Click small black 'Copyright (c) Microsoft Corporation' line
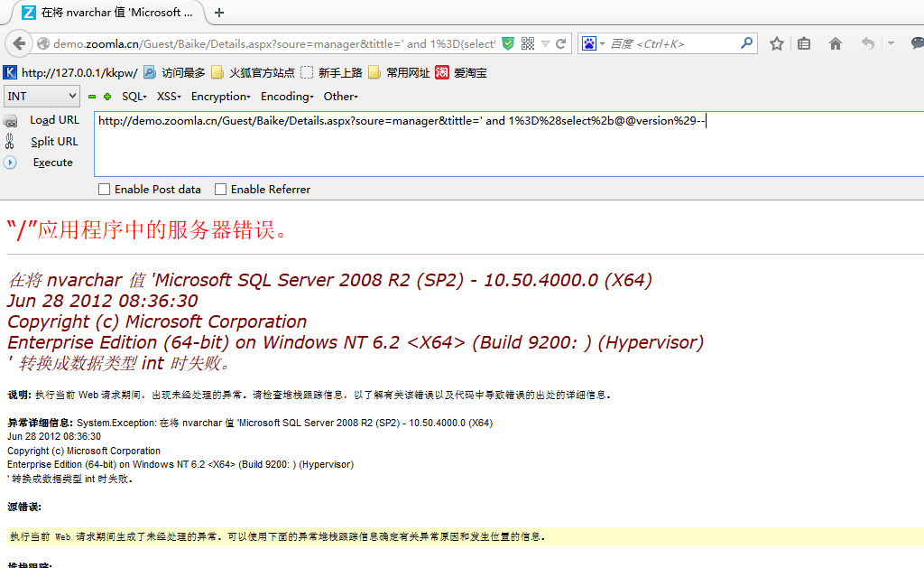The height and width of the screenshot is (568, 924). 84,451
